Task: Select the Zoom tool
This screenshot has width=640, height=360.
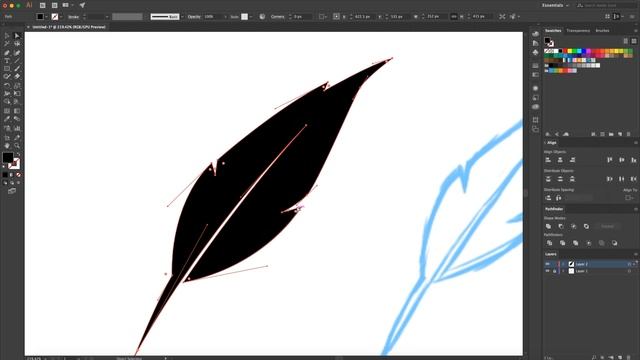Action: [x=17, y=145]
